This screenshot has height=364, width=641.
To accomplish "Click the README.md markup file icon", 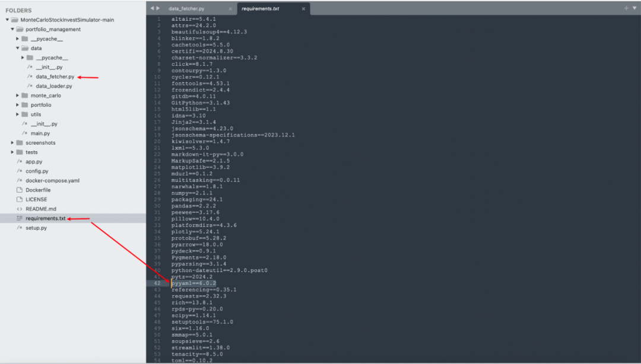I will pos(20,209).
